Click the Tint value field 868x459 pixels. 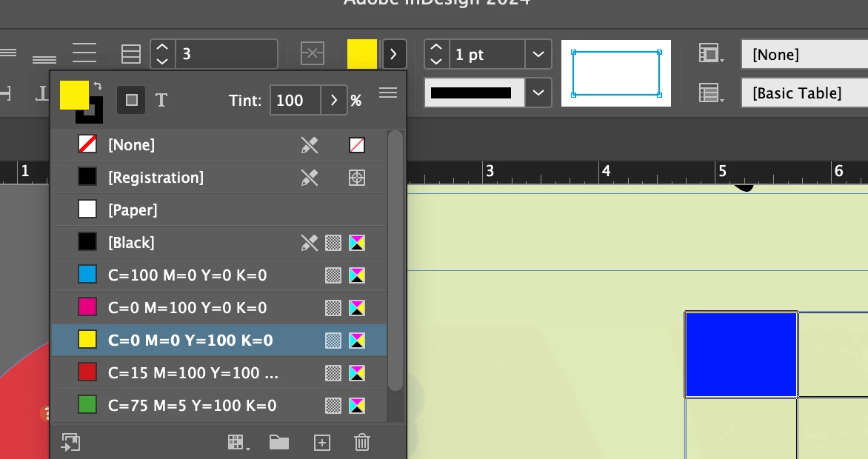pos(295,100)
